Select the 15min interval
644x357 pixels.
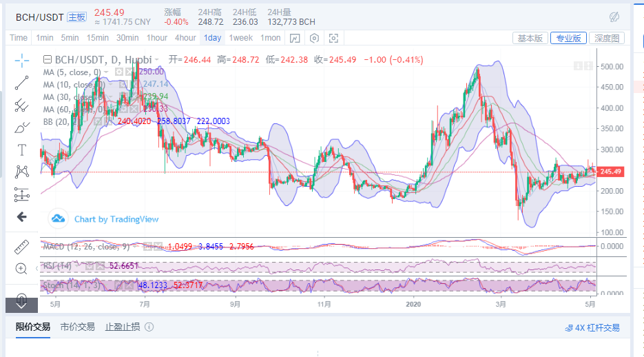98,38
